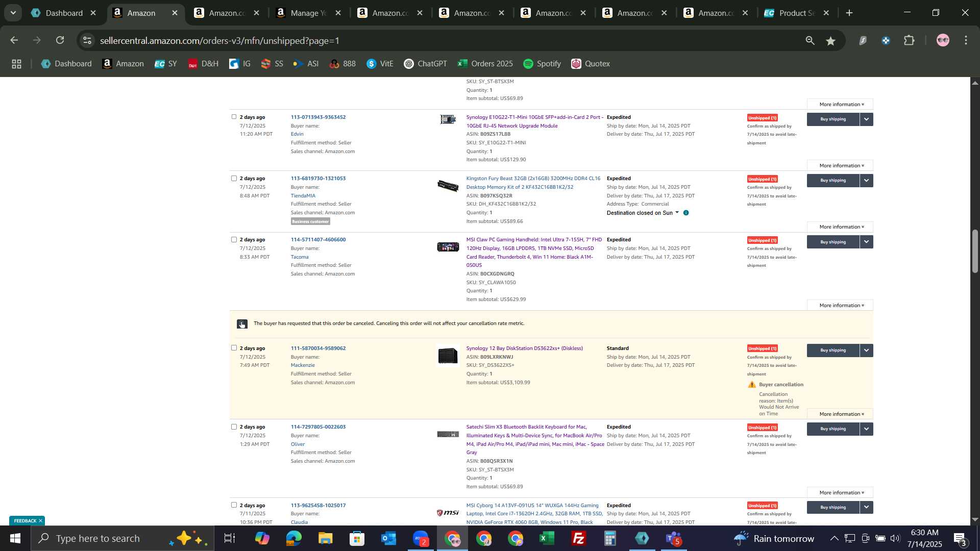Expand Buy shipping dropdown for Synology DS3622xs+ order
The width and height of the screenshot is (980, 551).
pos(866,350)
